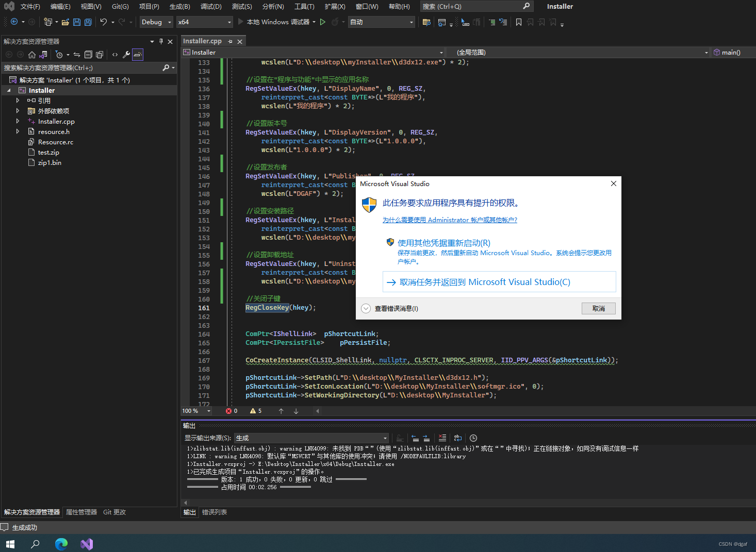Viewport: 756px width, 552px height.
Task: Open the 扩展(X) menu
Action: pyautogui.click(x=335, y=7)
